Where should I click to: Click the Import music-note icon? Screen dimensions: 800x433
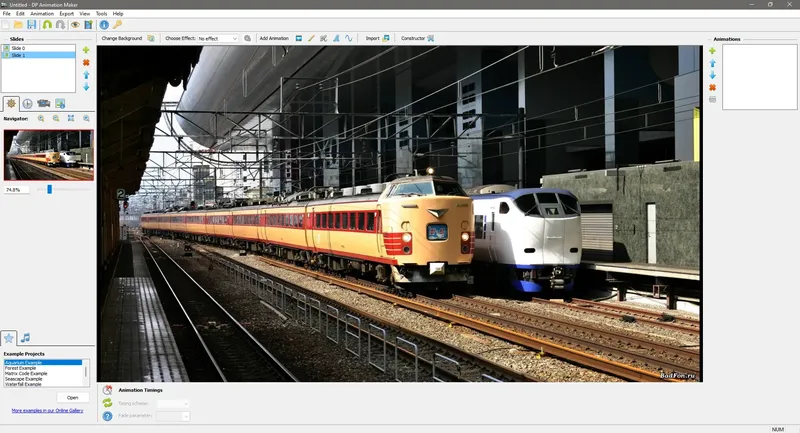386,38
